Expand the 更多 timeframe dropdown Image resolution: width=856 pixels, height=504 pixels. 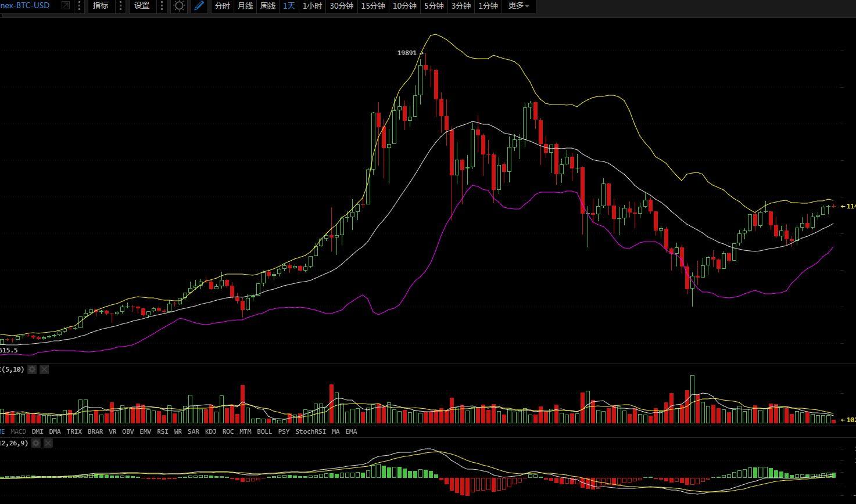click(x=518, y=6)
